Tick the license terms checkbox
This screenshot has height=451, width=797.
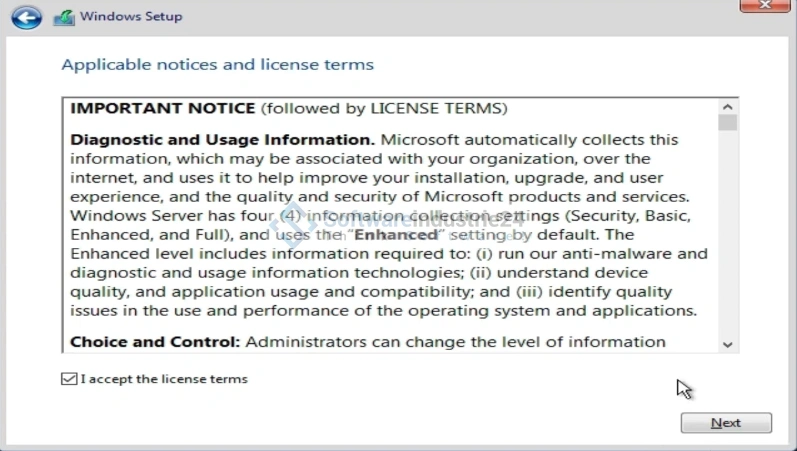[68, 379]
